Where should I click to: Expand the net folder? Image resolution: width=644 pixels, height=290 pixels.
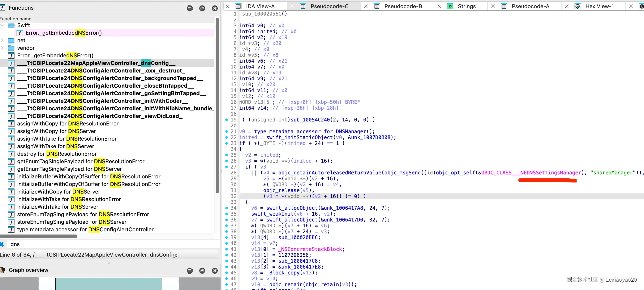[2, 40]
